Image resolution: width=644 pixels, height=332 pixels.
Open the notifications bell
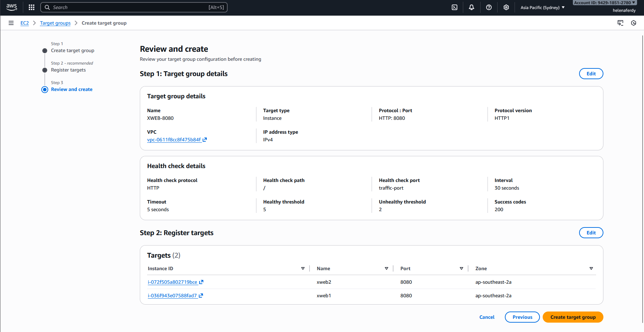click(472, 7)
